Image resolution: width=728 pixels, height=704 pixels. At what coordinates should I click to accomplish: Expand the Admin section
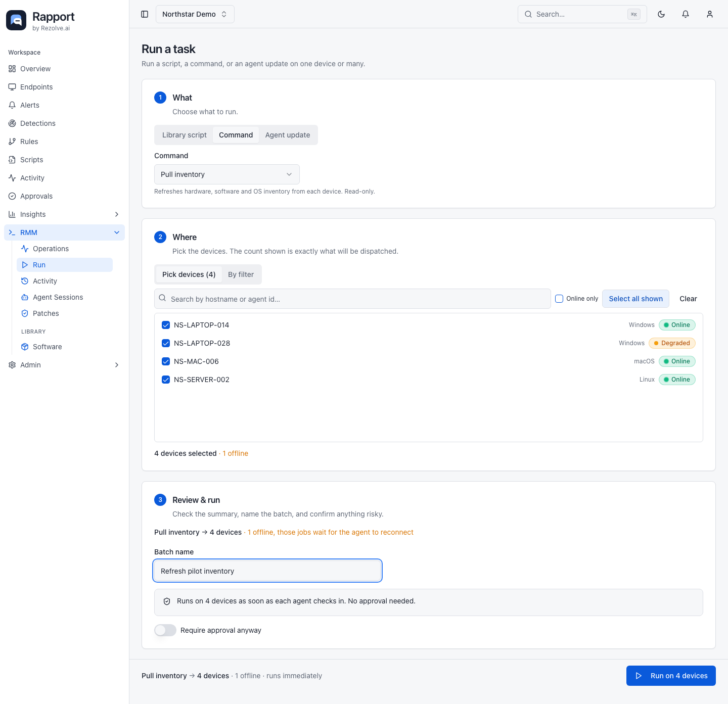click(x=64, y=365)
